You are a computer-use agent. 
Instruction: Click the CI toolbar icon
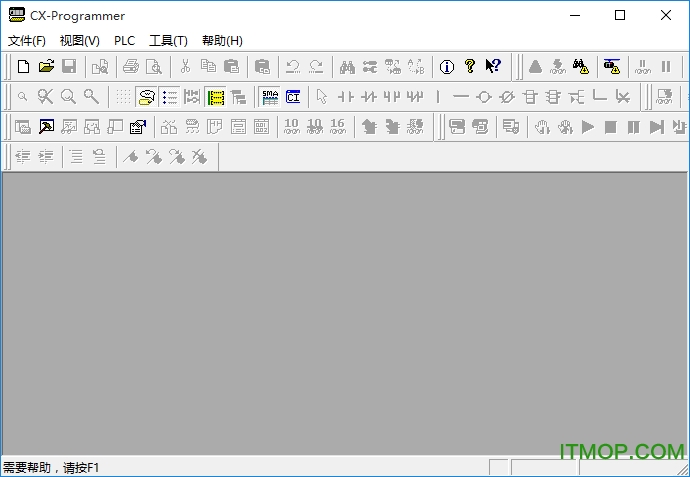[293, 96]
